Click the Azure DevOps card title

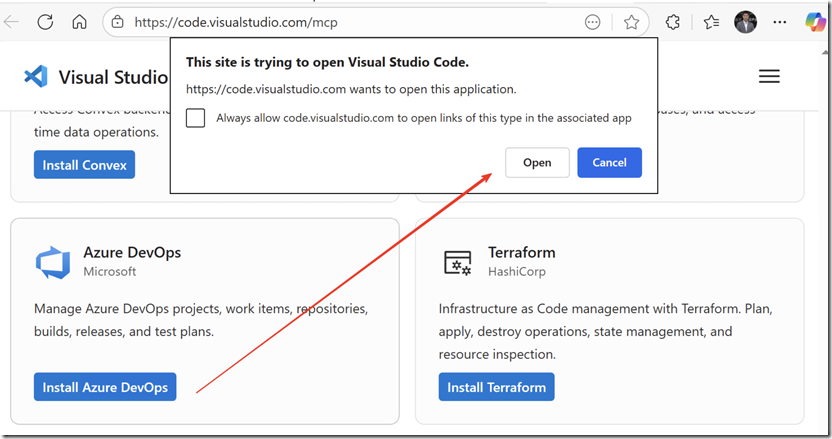point(132,253)
